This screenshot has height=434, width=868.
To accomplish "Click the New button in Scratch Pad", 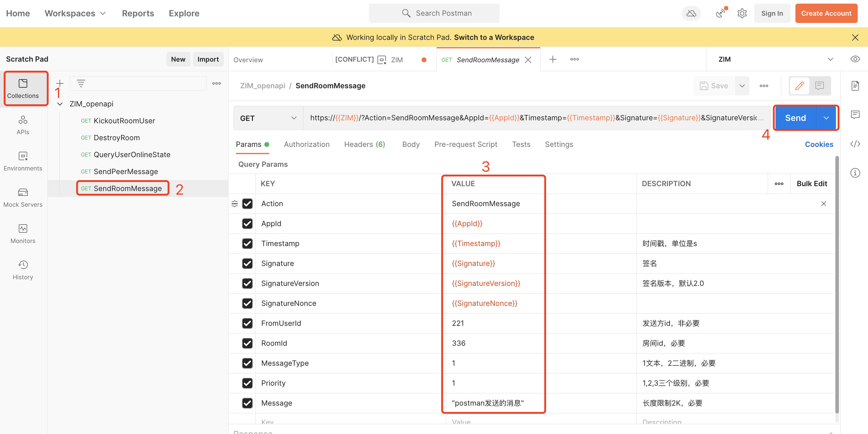I will point(178,59).
